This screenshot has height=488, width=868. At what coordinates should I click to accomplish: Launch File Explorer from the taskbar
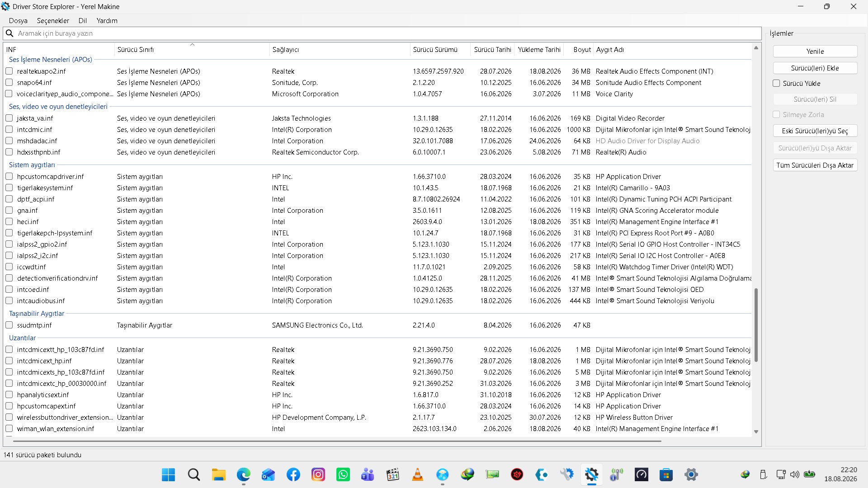click(x=219, y=474)
